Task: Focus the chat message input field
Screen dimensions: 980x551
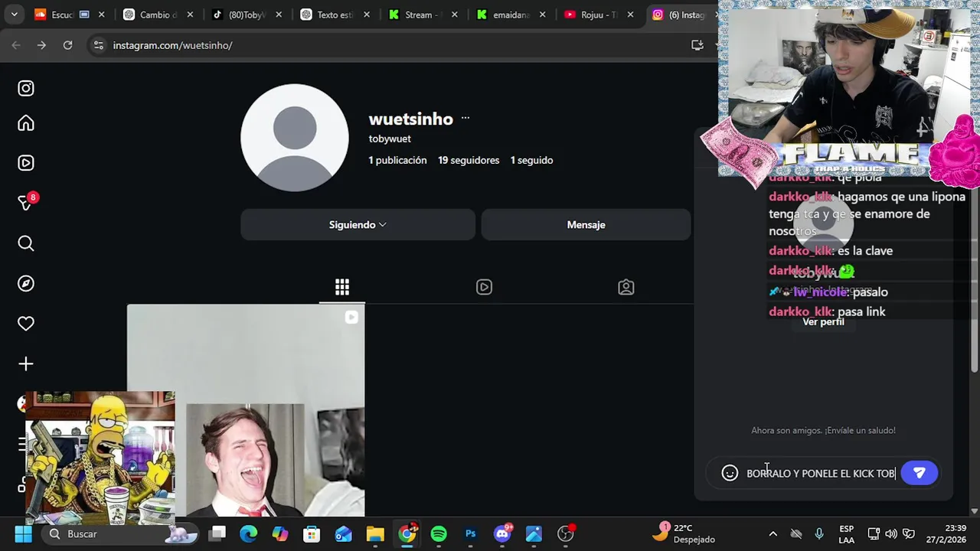Action: pos(821,474)
